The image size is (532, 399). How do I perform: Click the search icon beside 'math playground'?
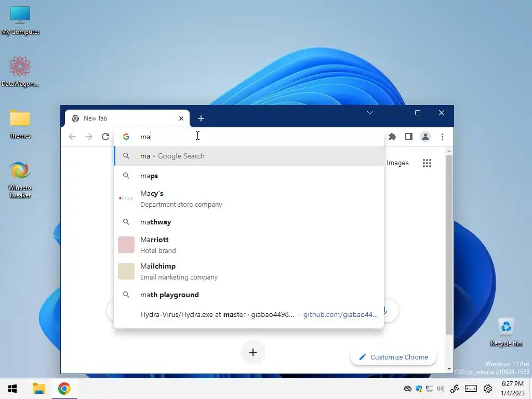(x=126, y=295)
